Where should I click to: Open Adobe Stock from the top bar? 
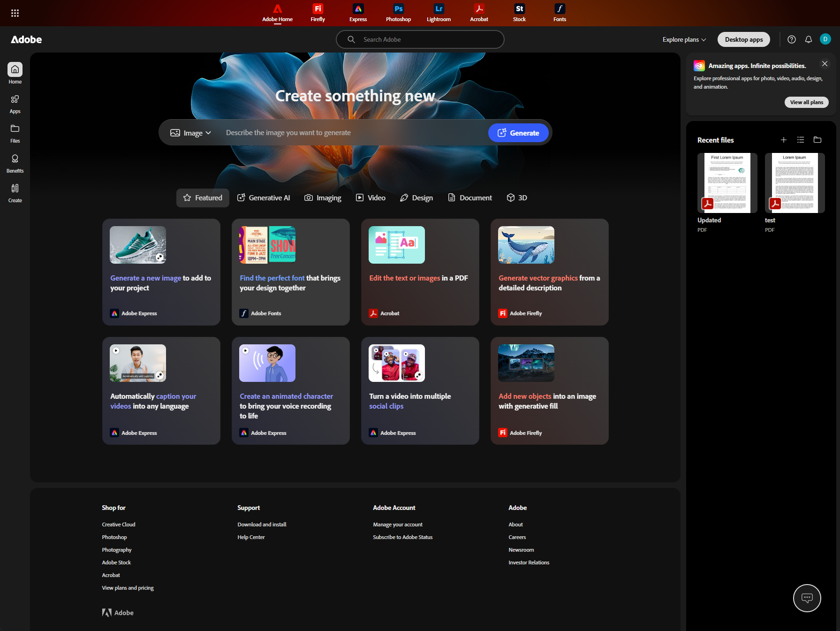[519, 13]
